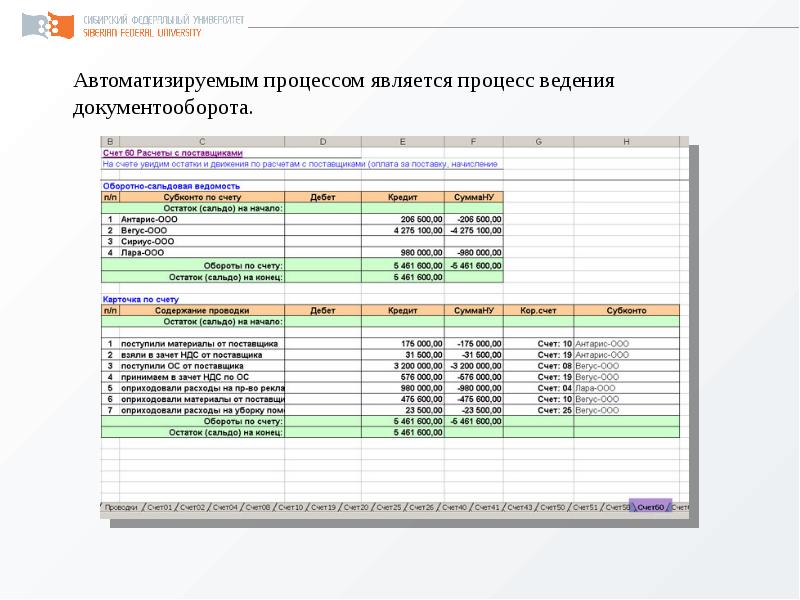The width and height of the screenshot is (800, 600).
Task: Click the Siberian Federal University logo
Action: coord(47,25)
